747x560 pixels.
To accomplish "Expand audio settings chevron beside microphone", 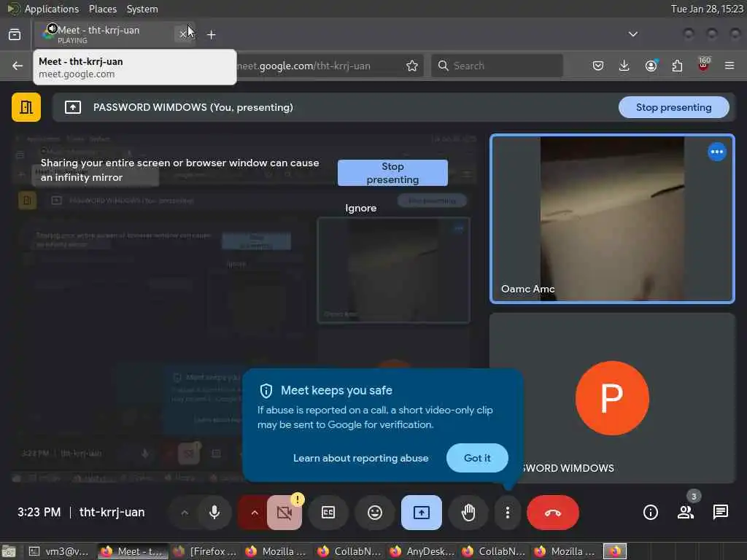I will (x=185, y=513).
